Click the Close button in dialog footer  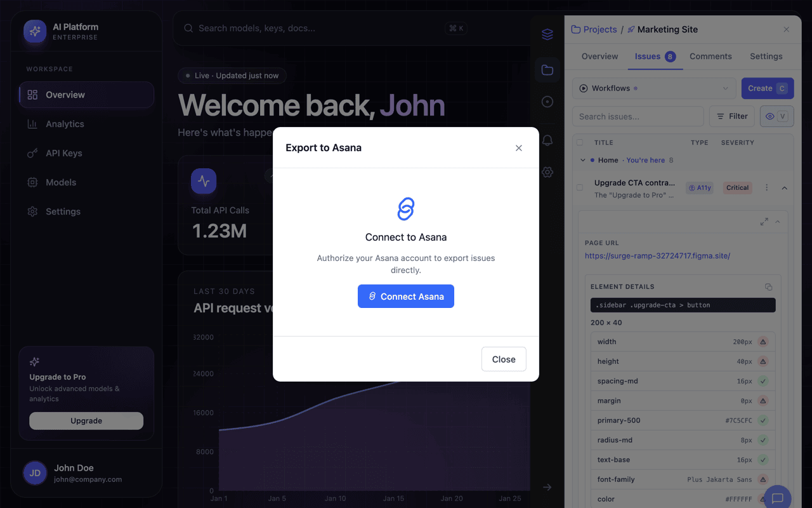point(504,359)
